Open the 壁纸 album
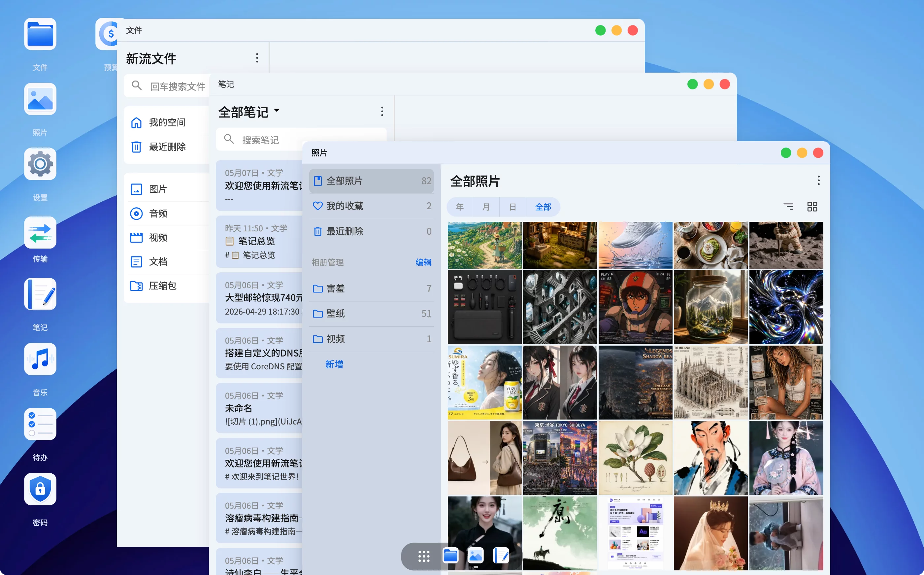Screen dimensions: 924x575 (x=371, y=314)
